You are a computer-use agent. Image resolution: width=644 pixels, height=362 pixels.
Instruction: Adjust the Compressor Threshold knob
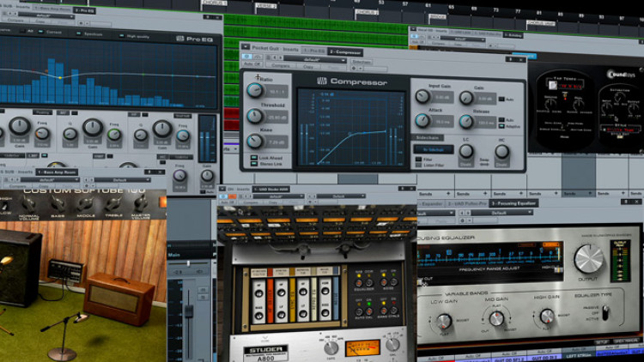pyautogui.click(x=255, y=116)
